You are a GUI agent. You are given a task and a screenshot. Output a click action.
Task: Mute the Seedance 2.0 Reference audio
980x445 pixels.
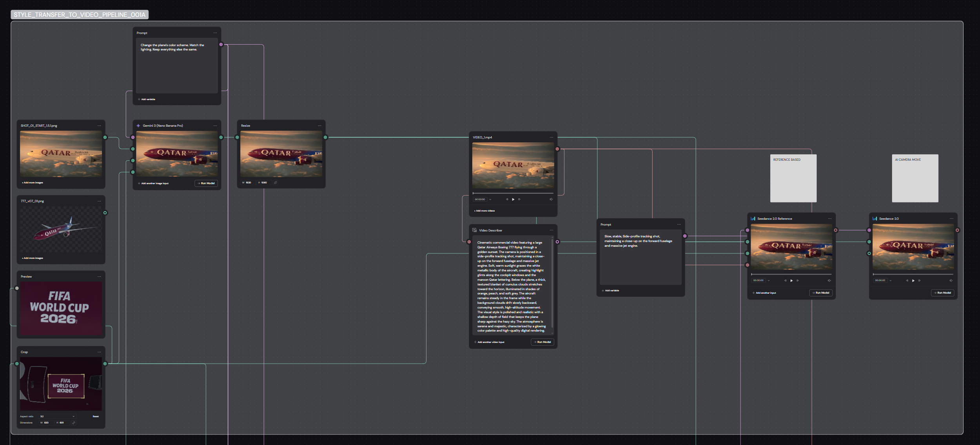click(829, 281)
